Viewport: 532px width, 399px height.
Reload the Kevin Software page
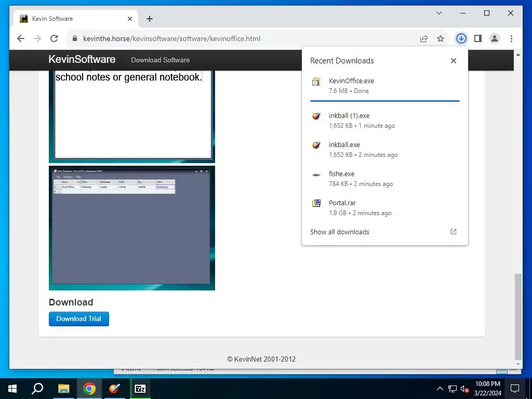pyautogui.click(x=54, y=38)
